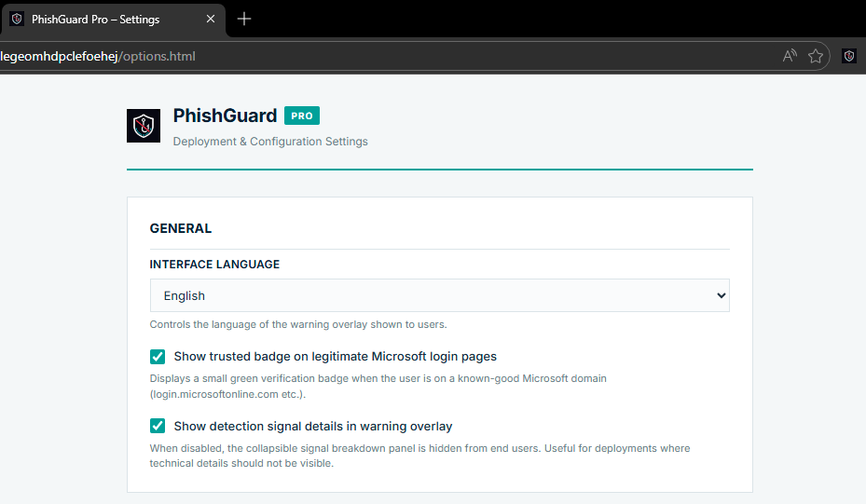Close the PhishGuard Pro – Settings tab
This screenshot has width=866, height=504.
point(211,20)
